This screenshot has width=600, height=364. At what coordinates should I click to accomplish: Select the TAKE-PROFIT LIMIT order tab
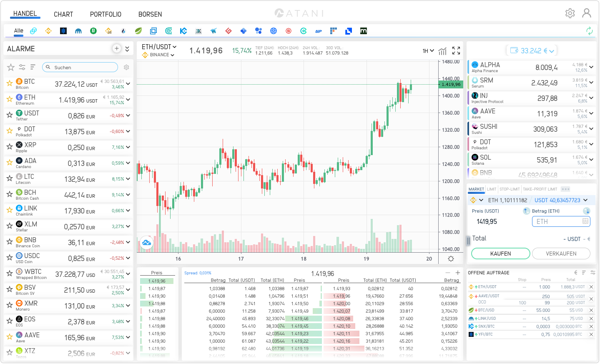(x=540, y=189)
